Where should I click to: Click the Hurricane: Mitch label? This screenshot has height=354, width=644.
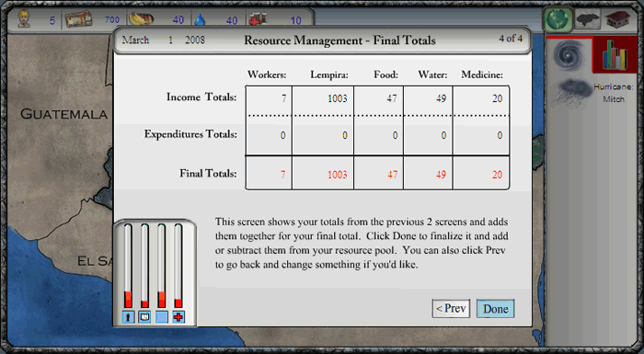click(614, 93)
